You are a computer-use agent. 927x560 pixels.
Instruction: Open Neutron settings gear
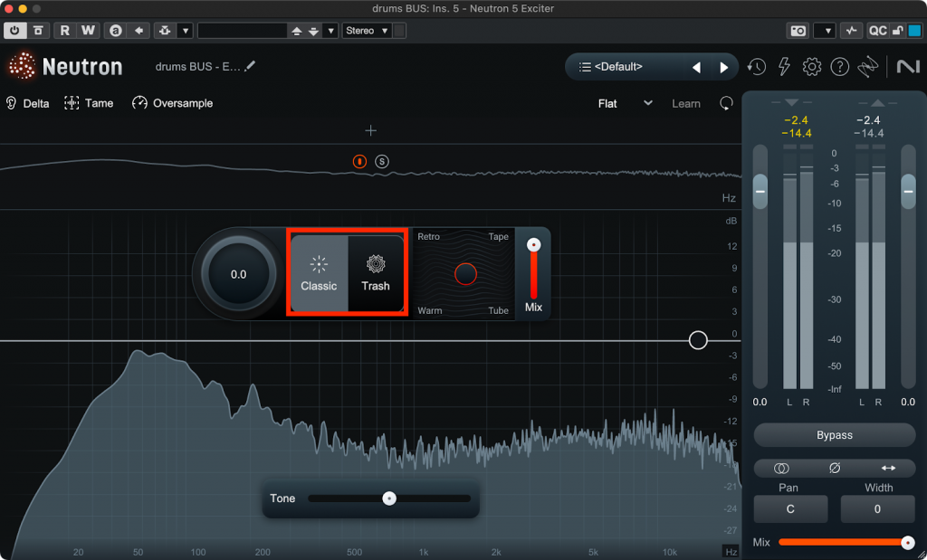[x=812, y=67]
